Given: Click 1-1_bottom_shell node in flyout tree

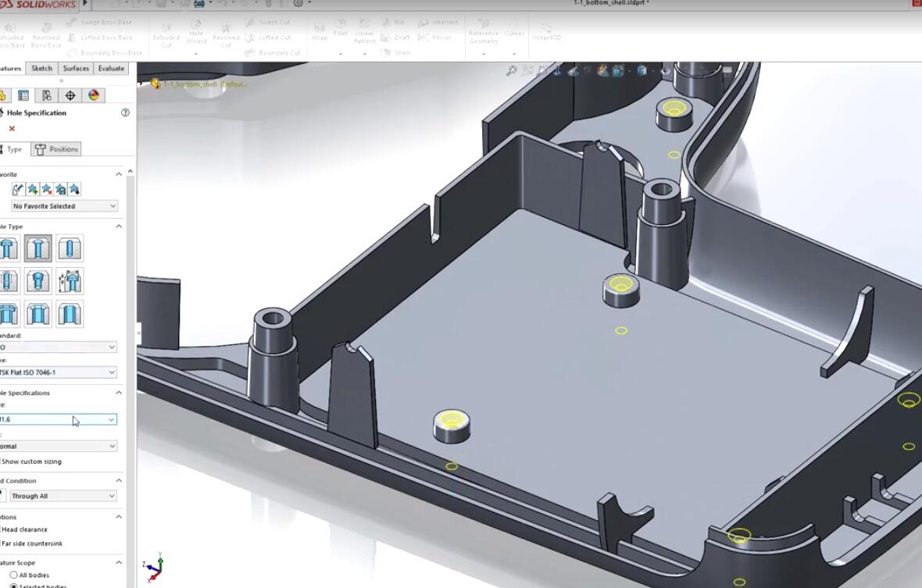Looking at the screenshot, I should [199, 84].
